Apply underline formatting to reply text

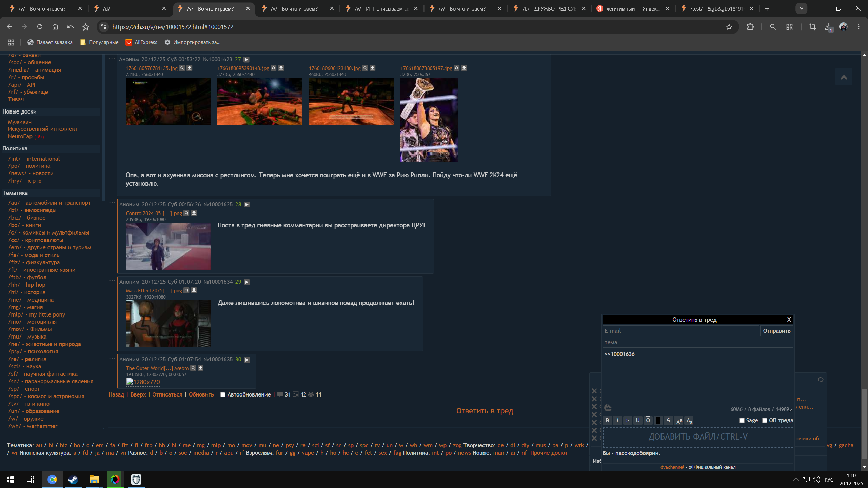[638, 421]
